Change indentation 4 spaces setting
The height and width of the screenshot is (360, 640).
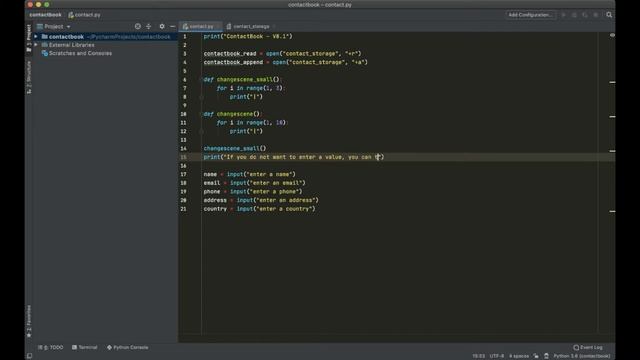[x=519, y=356]
